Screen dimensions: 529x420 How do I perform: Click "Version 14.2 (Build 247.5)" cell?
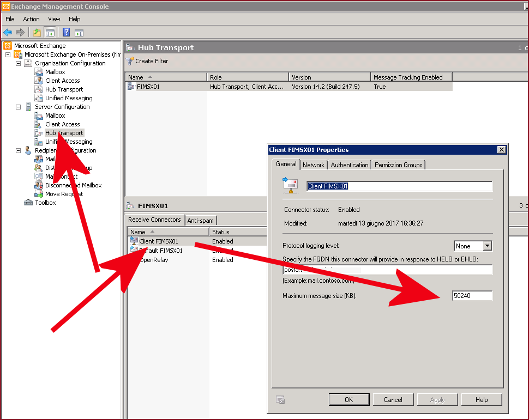[326, 87]
